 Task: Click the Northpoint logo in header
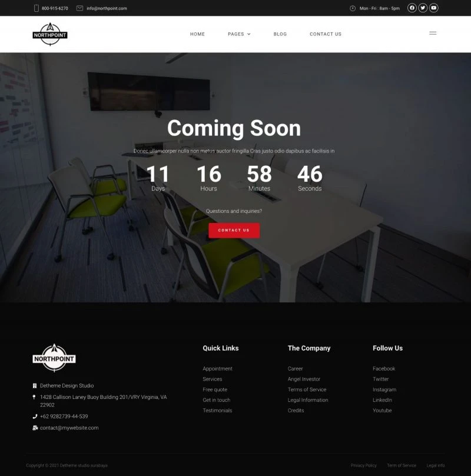point(50,34)
